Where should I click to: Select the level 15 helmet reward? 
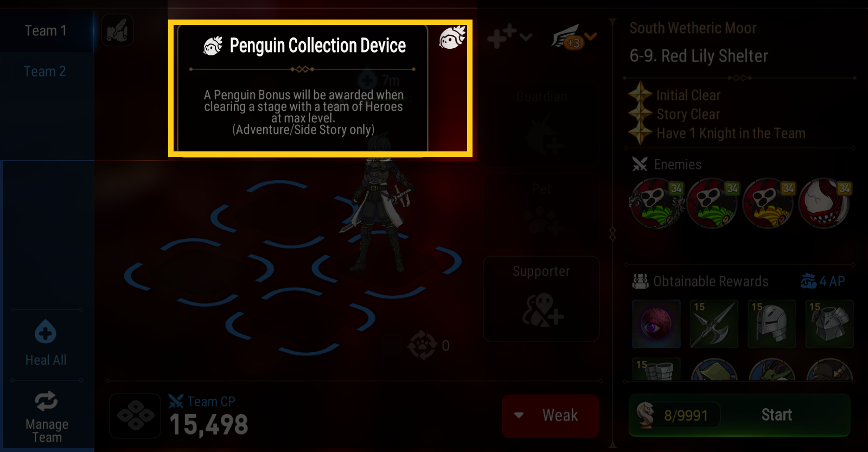click(771, 324)
